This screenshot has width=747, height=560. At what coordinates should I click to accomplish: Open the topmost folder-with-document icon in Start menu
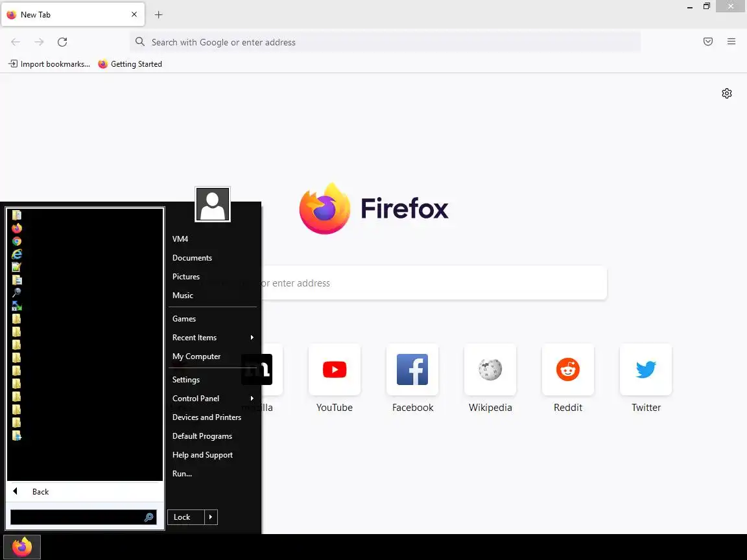tap(17, 215)
